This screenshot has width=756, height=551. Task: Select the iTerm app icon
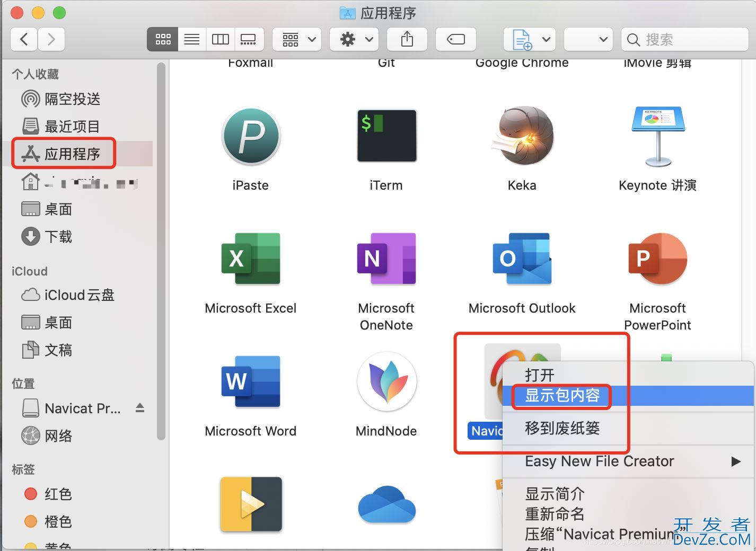(386, 136)
